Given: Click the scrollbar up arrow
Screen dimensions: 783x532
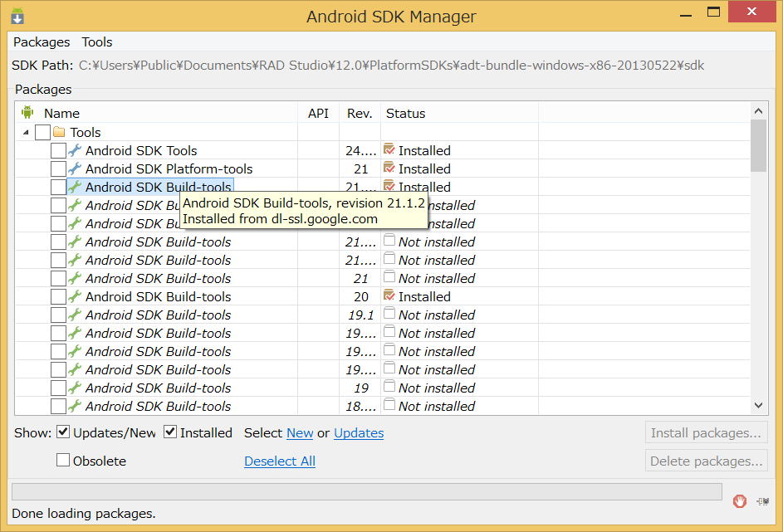Looking at the screenshot, I should pyautogui.click(x=758, y=110).
